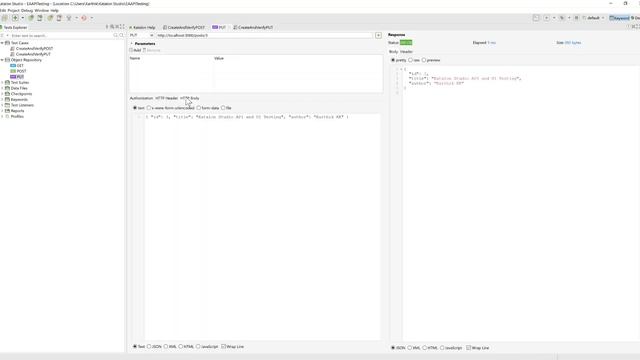Select JSON format radio under request body
Image resolution: width=640 pixels, height=360 pixels.
(x=149, y=347)
